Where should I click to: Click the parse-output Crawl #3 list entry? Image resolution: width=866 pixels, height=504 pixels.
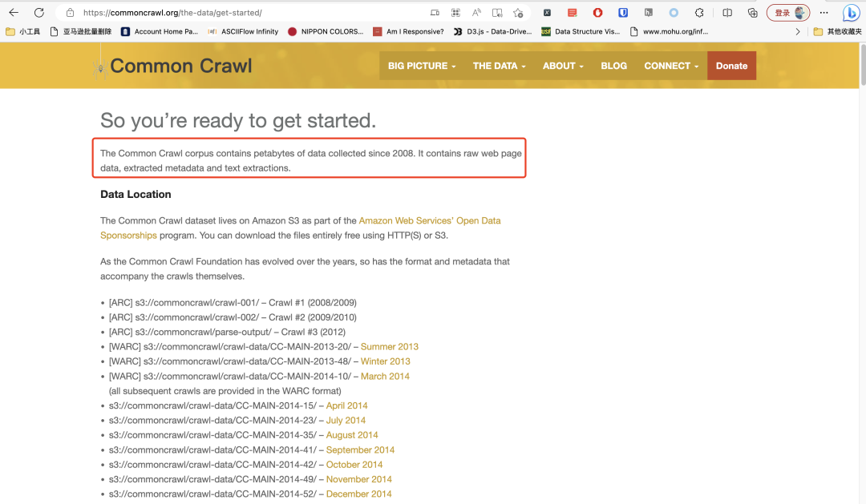coord(227,332)
